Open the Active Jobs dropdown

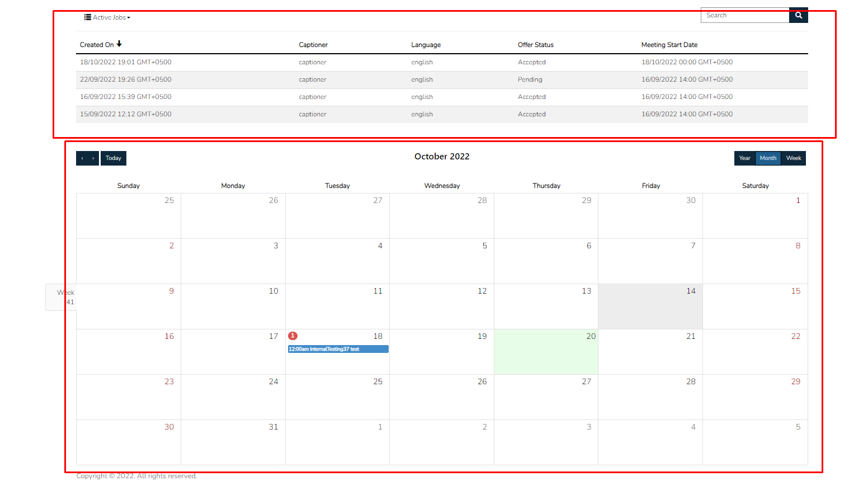coord(107,17)
